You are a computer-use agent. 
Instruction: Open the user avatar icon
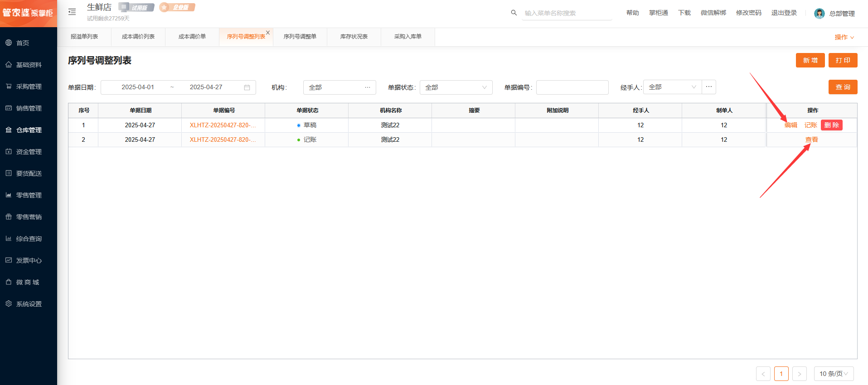click(819, 14)
